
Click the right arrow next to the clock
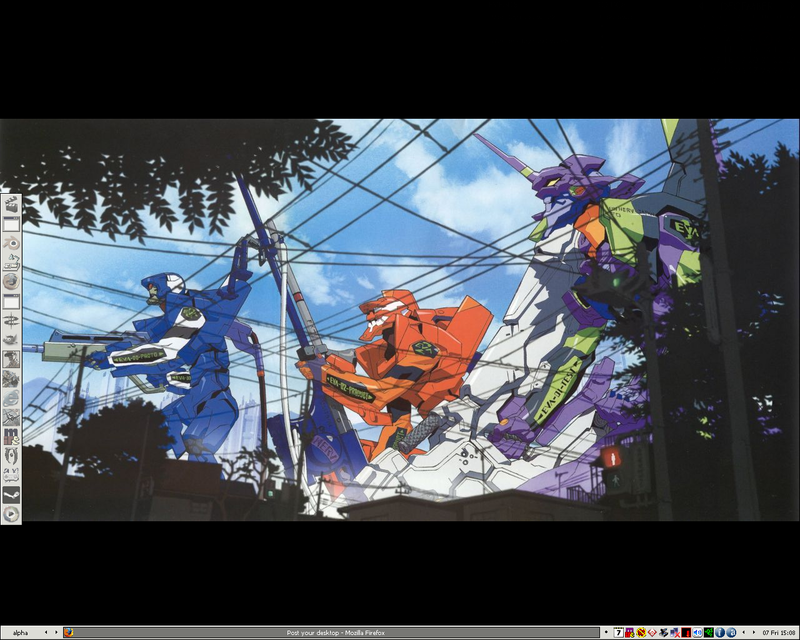(754, 633)
